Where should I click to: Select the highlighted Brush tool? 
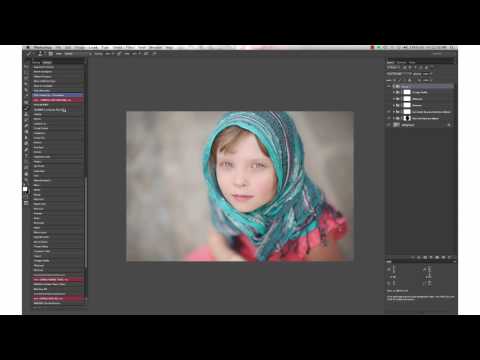click(26, 108)
